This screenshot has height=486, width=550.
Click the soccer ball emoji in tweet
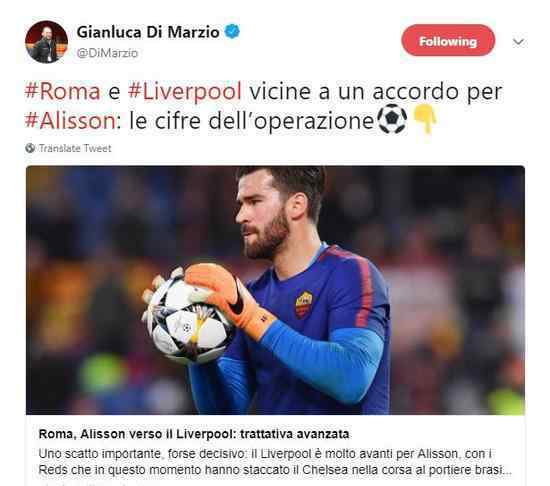click(392, 119)
